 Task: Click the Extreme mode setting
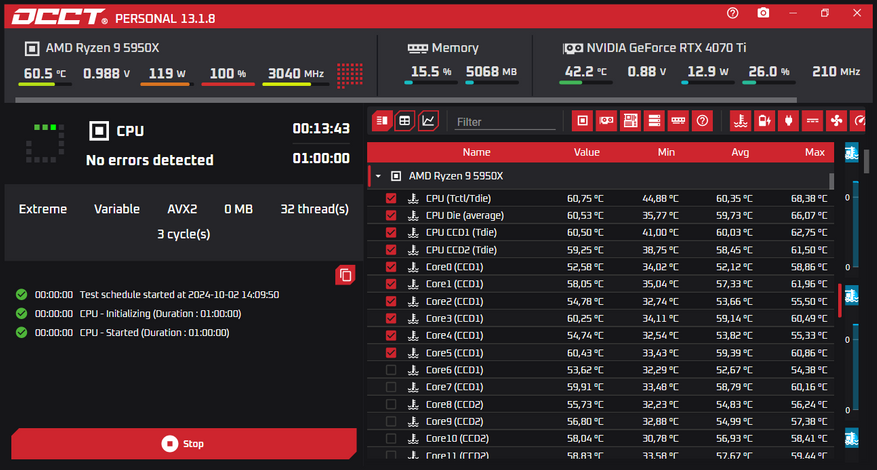43,209
